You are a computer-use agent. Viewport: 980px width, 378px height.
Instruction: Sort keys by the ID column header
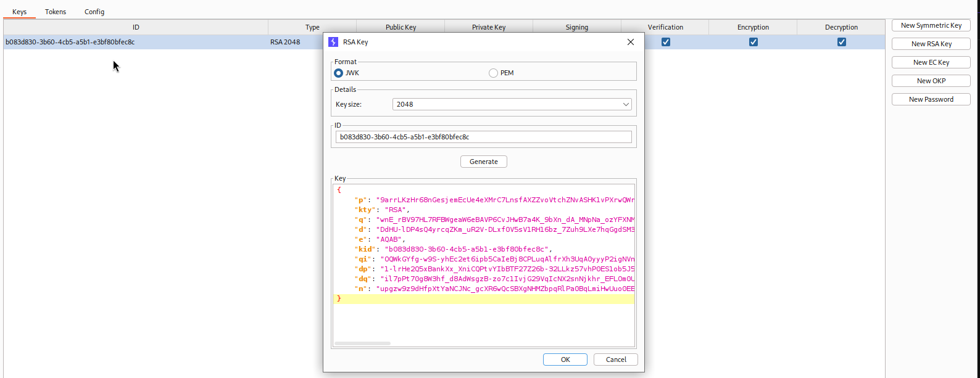pyautogui.click(x=136, y=27)
